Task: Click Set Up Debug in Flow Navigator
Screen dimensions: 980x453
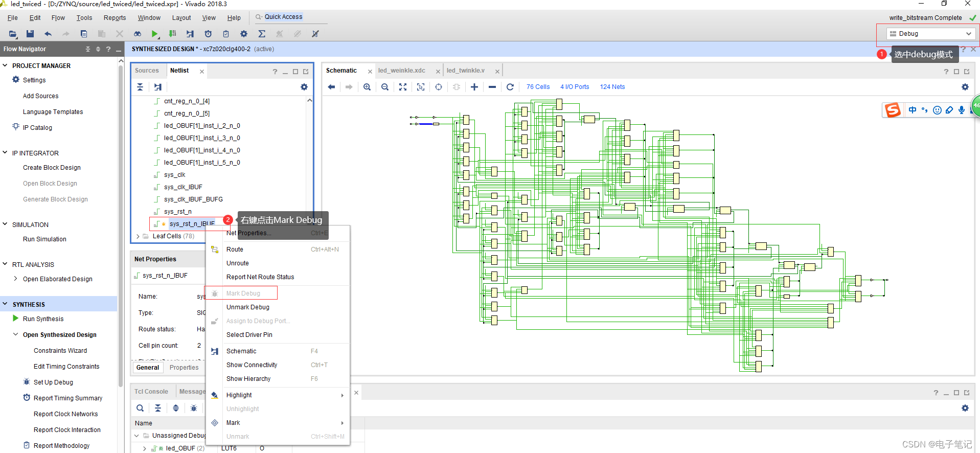Action: [53, 382]
